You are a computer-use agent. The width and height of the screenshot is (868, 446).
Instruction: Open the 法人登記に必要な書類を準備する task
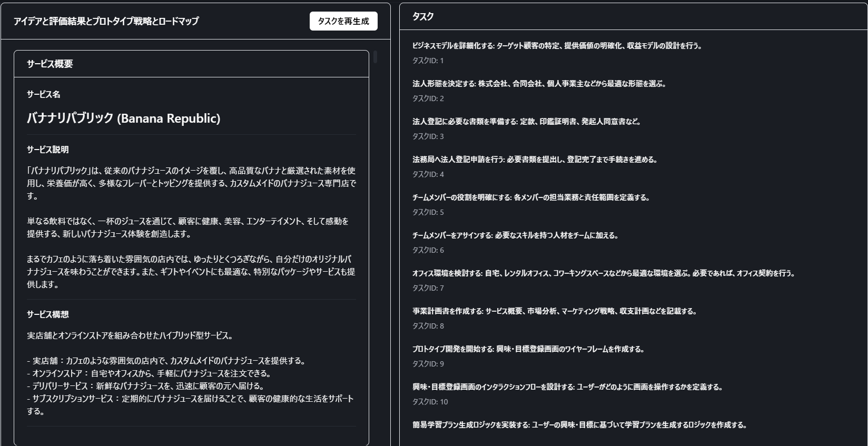coord(526,122)
